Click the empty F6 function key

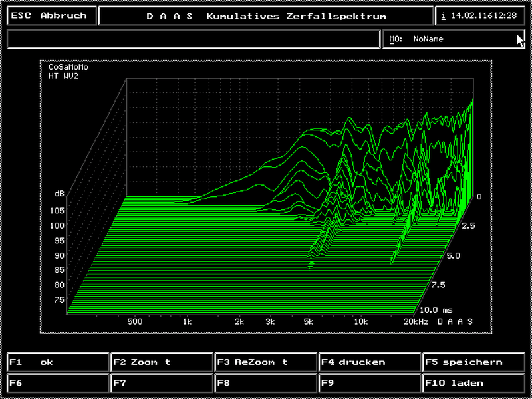coord(58,383)
